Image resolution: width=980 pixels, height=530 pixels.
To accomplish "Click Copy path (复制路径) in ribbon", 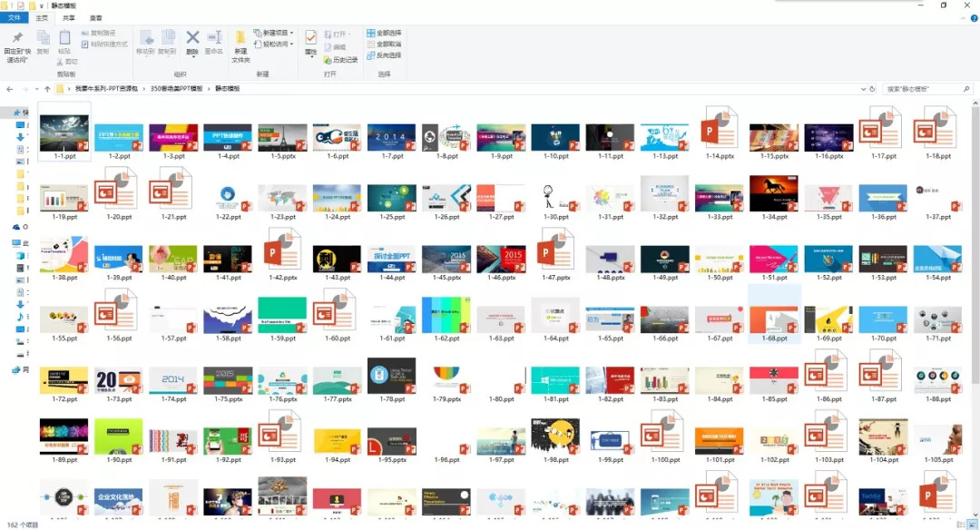I will (98, 33).
